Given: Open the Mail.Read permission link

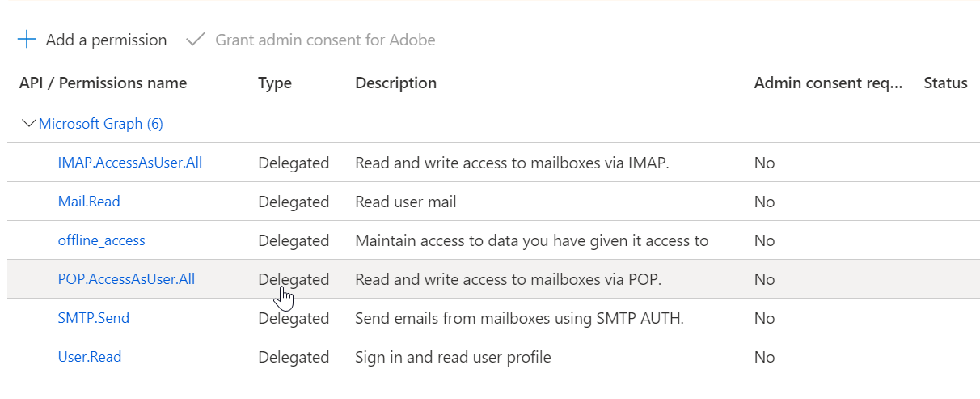Looking at the screenshot, I should point(89,202).
